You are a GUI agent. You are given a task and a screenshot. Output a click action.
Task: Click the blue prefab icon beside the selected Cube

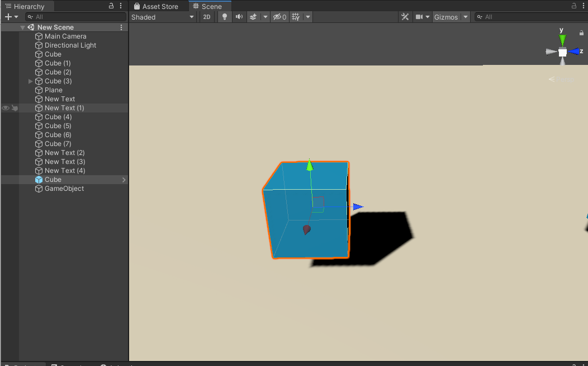pyautogui.click(x=39, y=180)
